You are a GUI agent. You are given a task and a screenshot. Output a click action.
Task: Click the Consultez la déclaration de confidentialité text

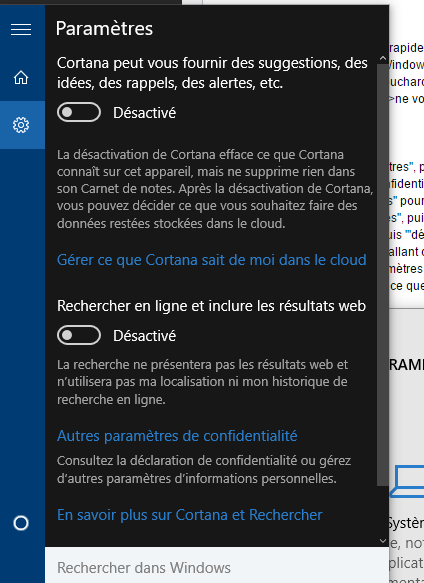204,470
